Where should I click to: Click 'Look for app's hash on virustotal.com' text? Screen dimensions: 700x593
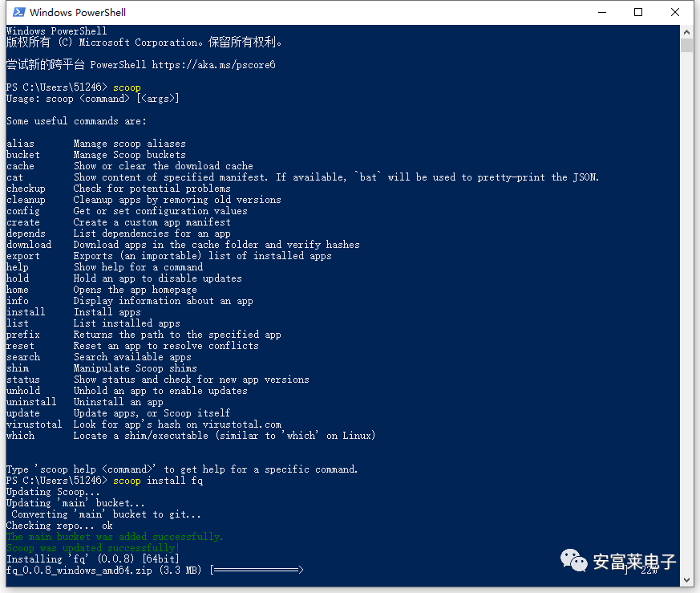coord(178,424)
